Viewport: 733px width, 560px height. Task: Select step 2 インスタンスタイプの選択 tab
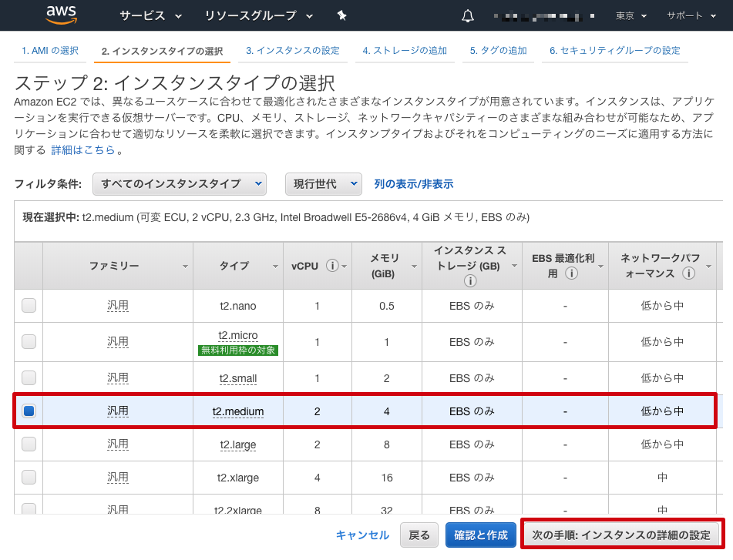[162, 51]
